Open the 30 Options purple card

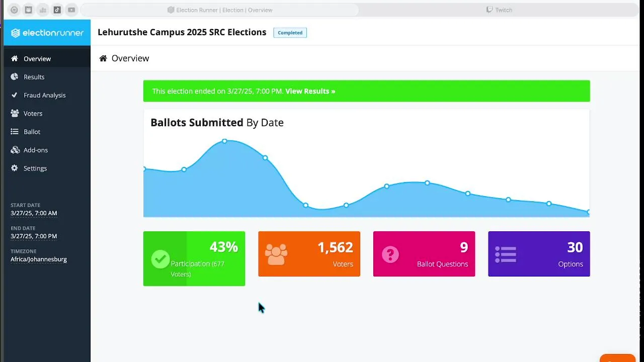coord(539,254)
